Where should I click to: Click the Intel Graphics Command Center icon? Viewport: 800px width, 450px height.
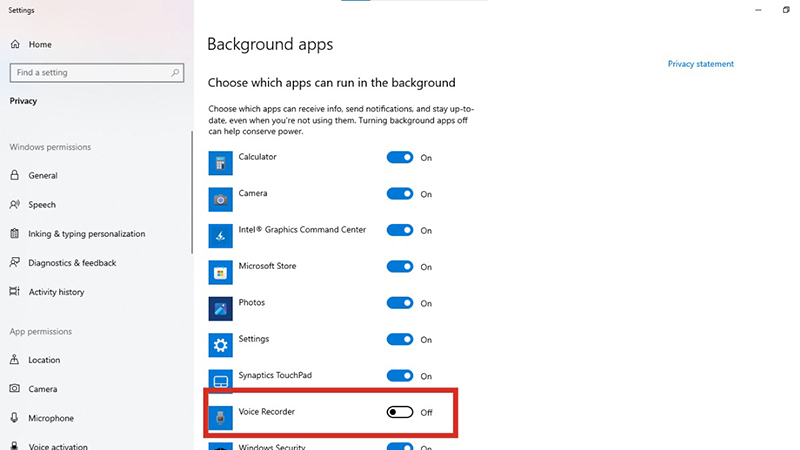[220, 236]
